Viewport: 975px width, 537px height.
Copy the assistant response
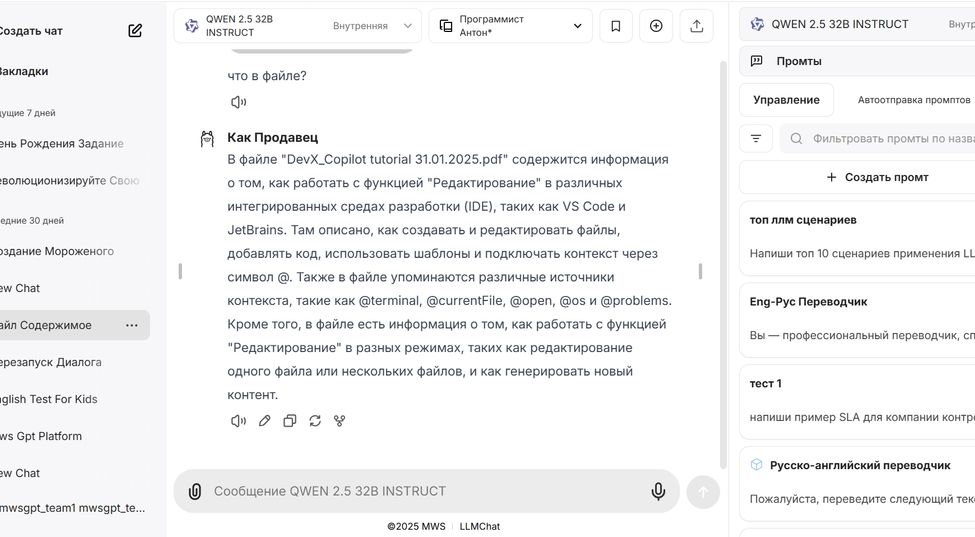290,421
